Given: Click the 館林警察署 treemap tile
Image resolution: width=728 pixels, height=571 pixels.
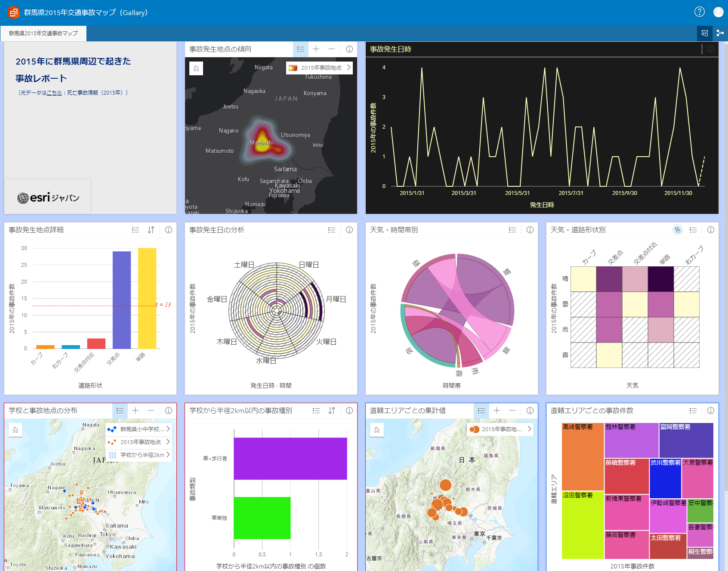Looking at the screenshot, I should click(632, 440).
